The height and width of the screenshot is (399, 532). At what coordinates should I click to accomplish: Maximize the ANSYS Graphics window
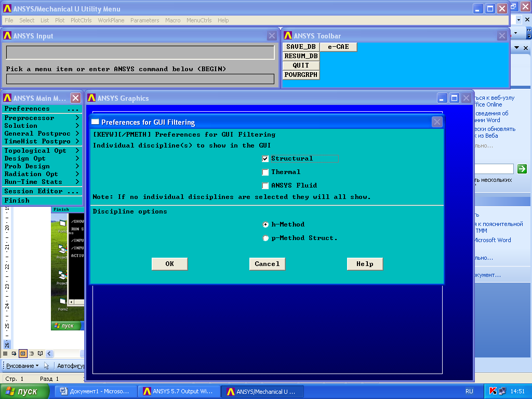pyautogui.click(x=454, y=98)
